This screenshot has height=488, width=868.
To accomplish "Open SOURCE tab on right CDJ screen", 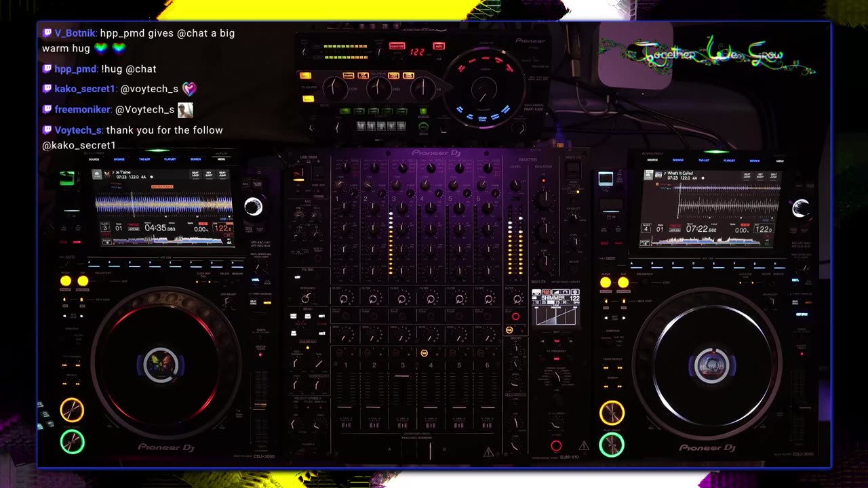I will pyautogui.click(x=652, y=161).
